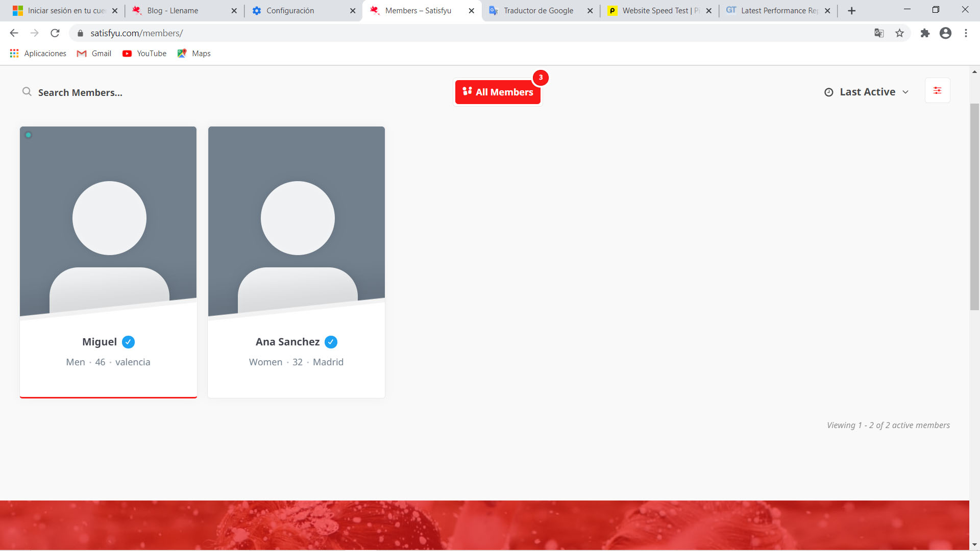Click Google Translate icon in address bar
980x551 pixels.
878,33
